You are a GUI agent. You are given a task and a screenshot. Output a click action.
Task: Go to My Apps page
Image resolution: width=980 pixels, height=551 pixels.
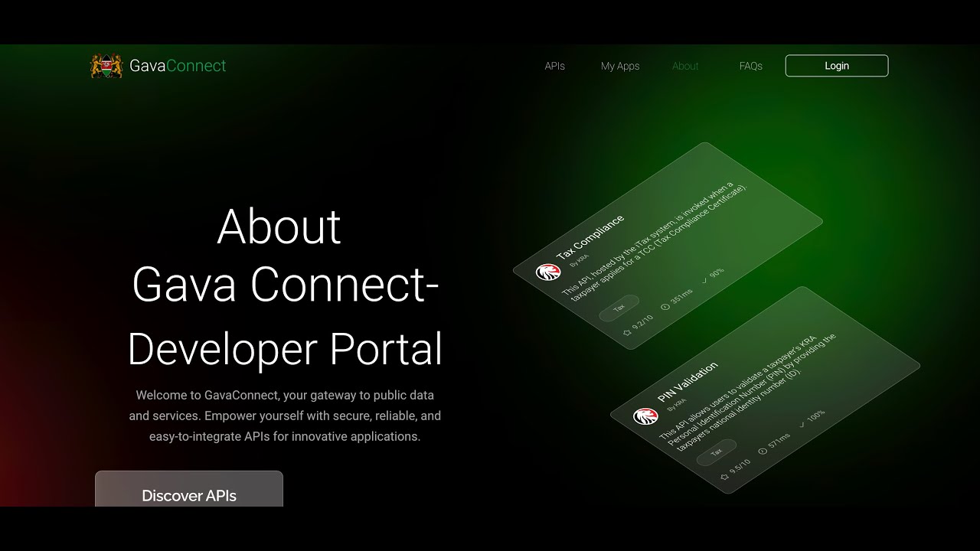click(x=620, y=66)
